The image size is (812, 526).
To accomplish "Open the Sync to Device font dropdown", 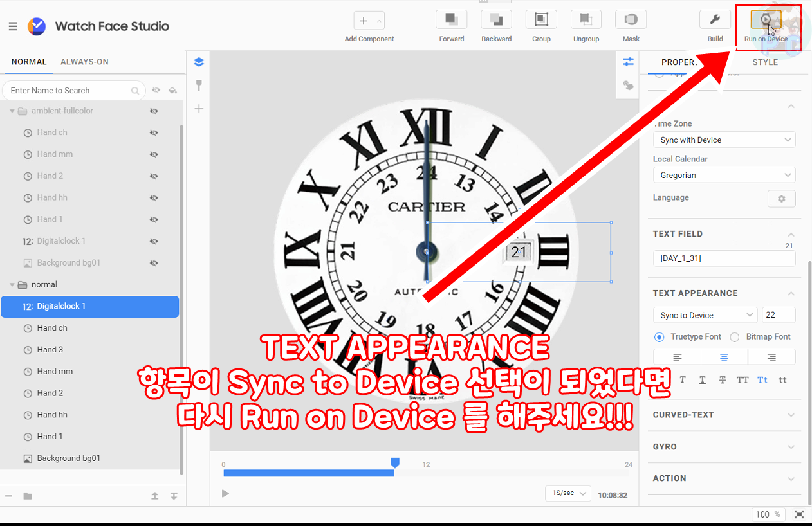I will point(705,315).
